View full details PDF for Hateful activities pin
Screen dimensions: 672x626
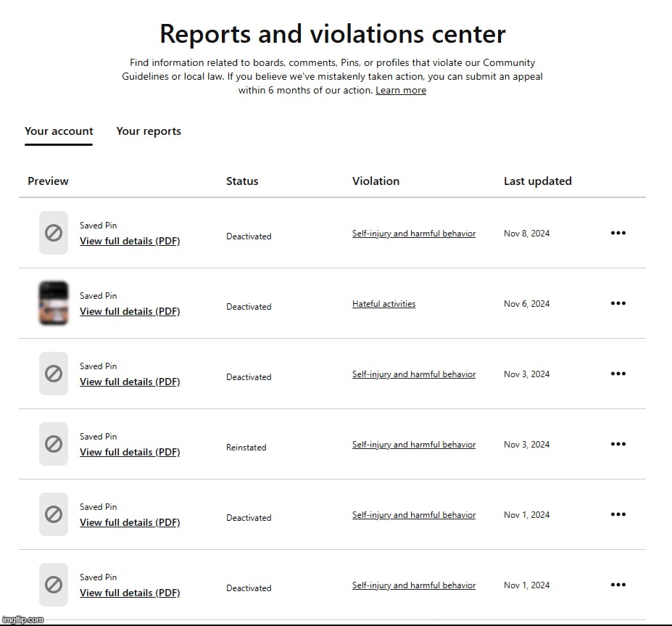click(130, 311)
